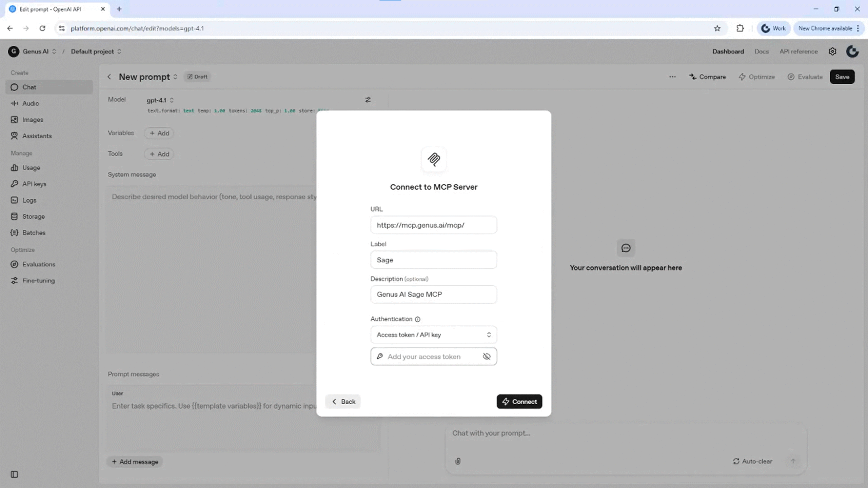Viewport: 868px width, 488px height.
Task: Open Assistants in the sidebar
Action: [x=49, y=136]
